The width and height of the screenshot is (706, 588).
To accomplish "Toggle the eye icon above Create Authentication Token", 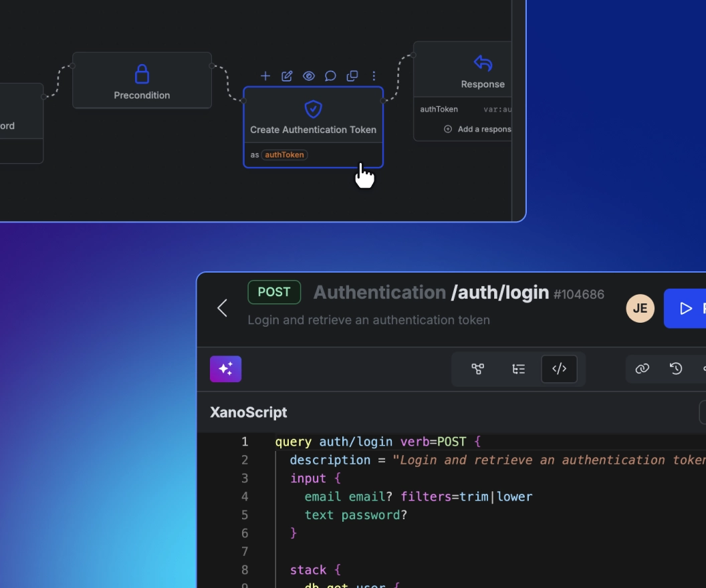I will pos(309,76).
